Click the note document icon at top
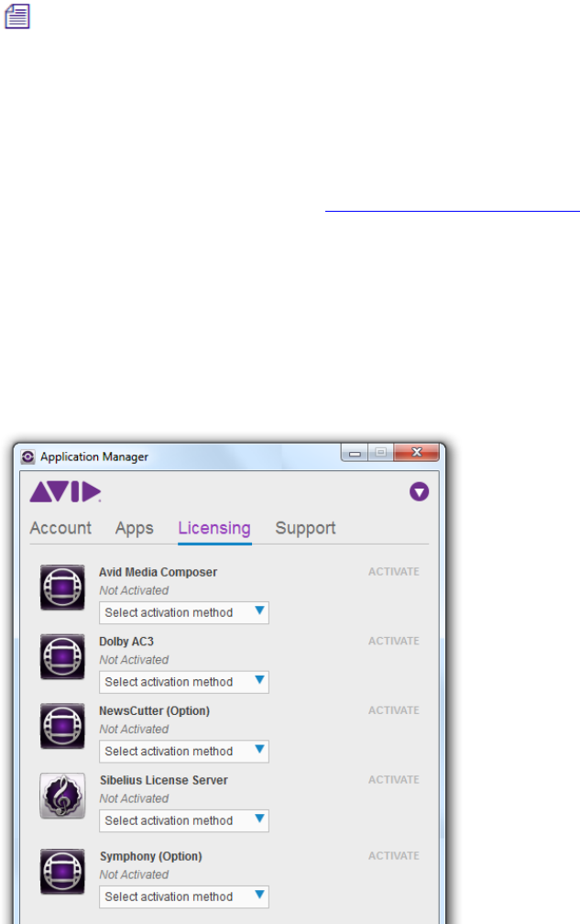This screenshot has width=580, height=924. coord(17,16)
